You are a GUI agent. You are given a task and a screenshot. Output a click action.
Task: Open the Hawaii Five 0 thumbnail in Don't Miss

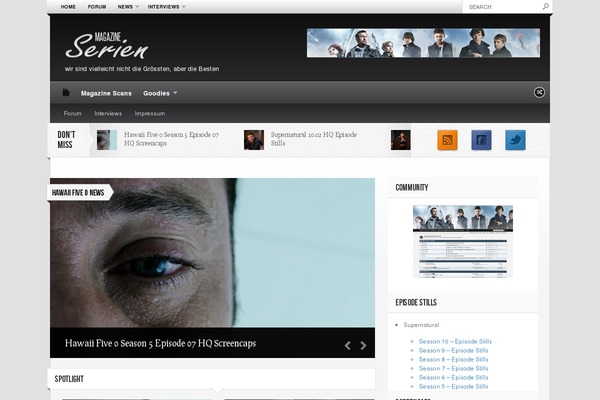pyautogui.click(x=107, y=140)
